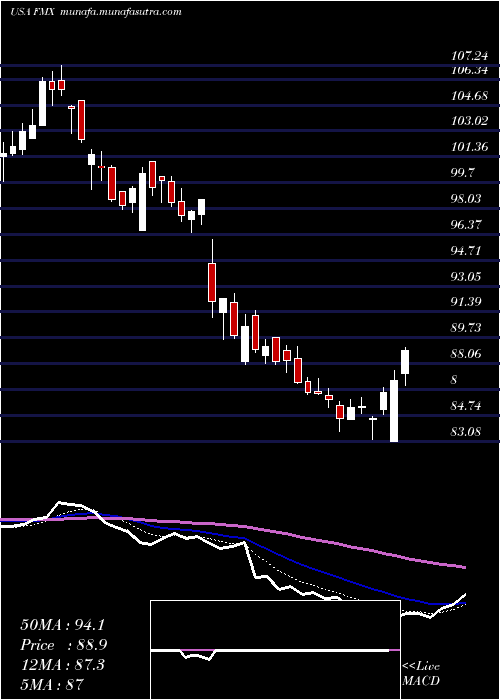Select the 84.74 price axis label
500x700 pixels.
[x=468, y=406]
